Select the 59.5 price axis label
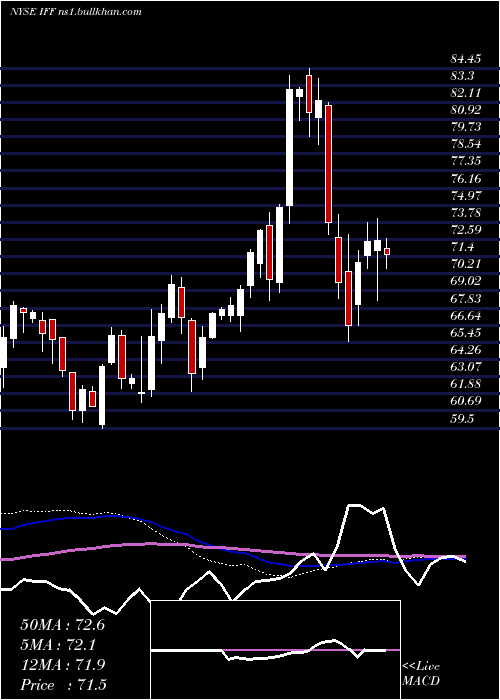The height and width of the screenshot is (700, 500). click(462, 418)
